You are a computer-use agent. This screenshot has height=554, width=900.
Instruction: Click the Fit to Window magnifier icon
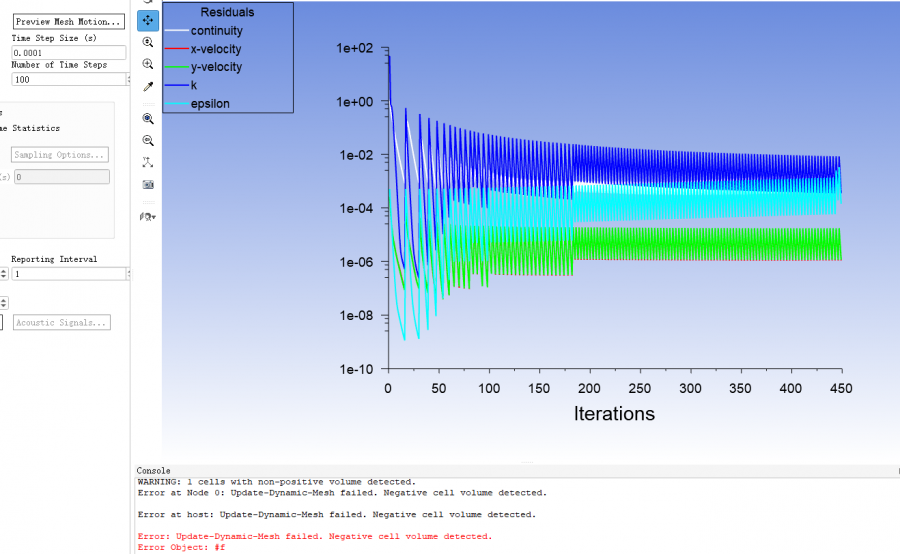coord(148,119)
